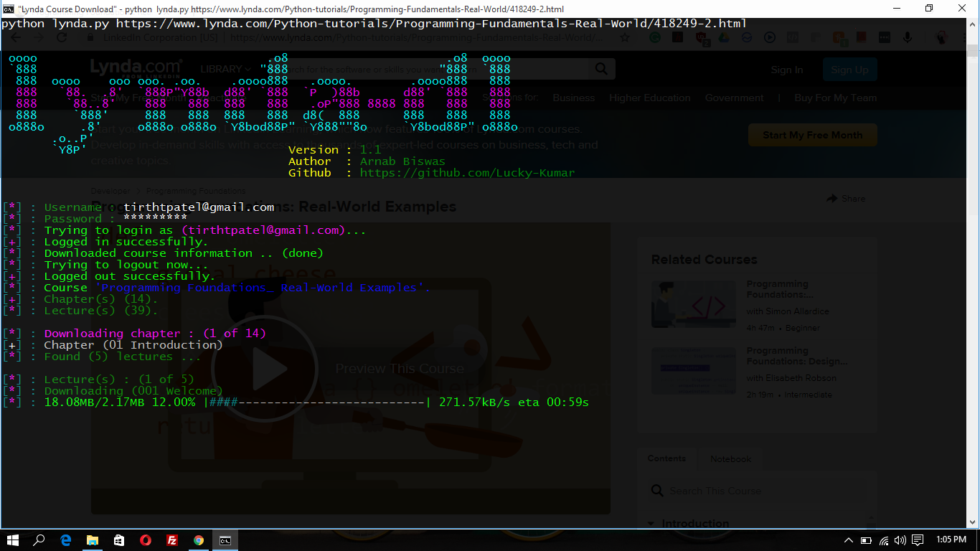Screen dimensions: 980x551
Task: Open Action Center from the notification icon
Action: pos(918,541)
